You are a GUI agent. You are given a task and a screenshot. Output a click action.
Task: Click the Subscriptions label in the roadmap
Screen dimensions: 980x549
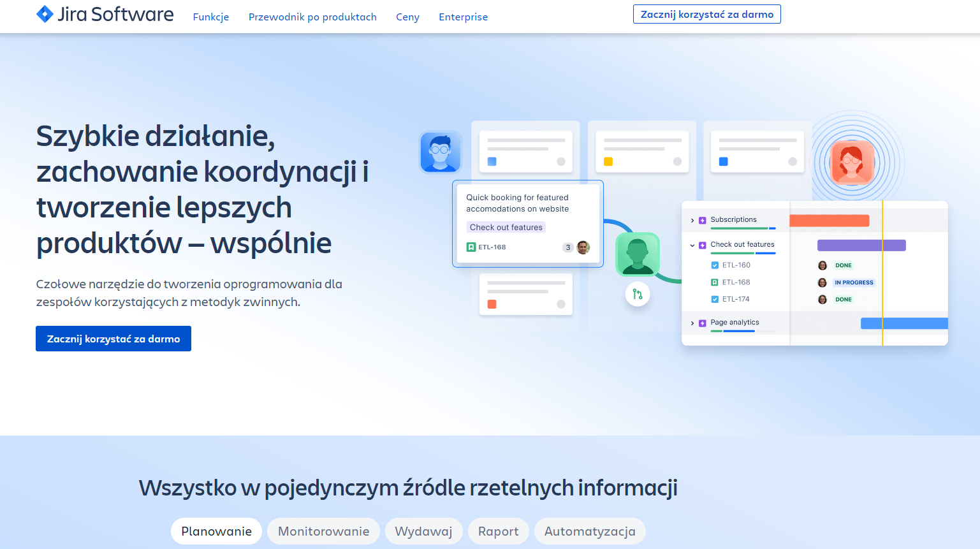(x=733, y=219)
